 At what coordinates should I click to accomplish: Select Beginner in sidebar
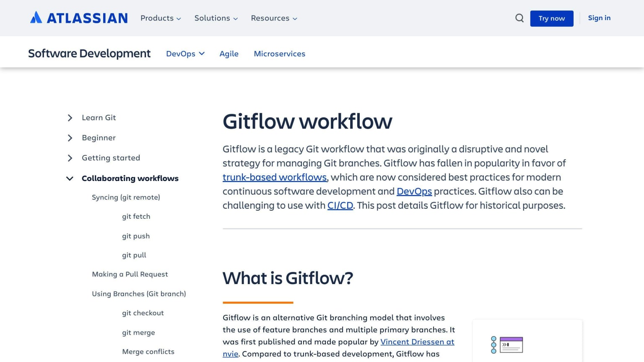click(x=99, y=138)
